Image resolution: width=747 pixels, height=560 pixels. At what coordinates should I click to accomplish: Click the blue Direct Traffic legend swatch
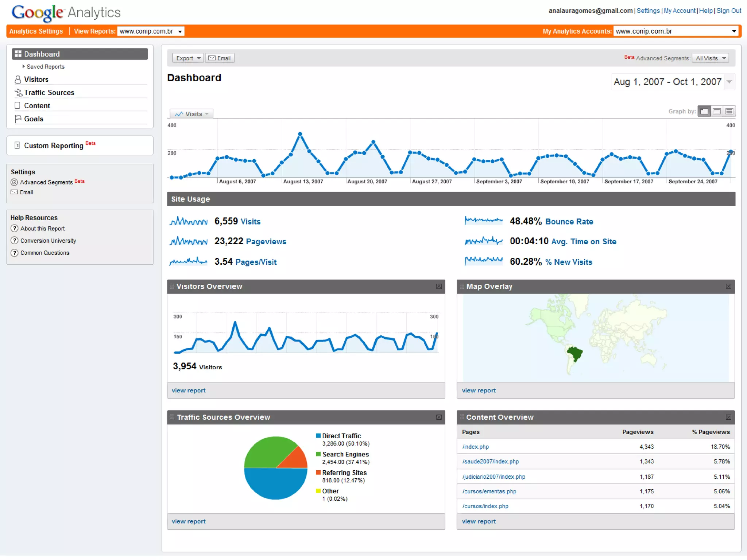[318, 436]
